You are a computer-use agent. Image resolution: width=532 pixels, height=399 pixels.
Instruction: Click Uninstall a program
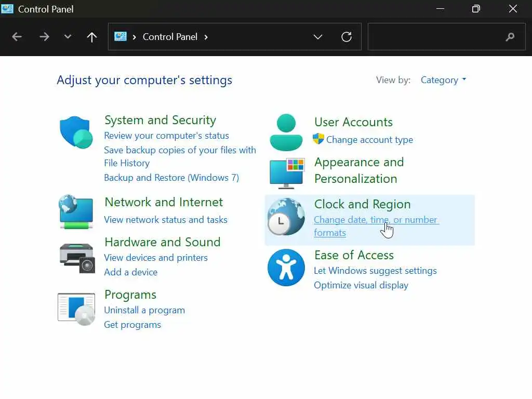tap(144, 311)
